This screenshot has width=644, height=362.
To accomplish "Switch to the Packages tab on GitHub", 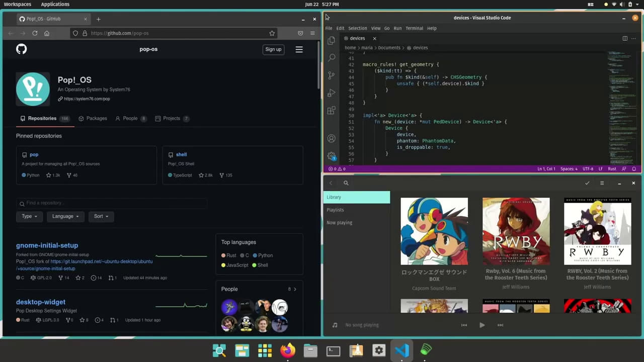I will [x=93, y=119].
